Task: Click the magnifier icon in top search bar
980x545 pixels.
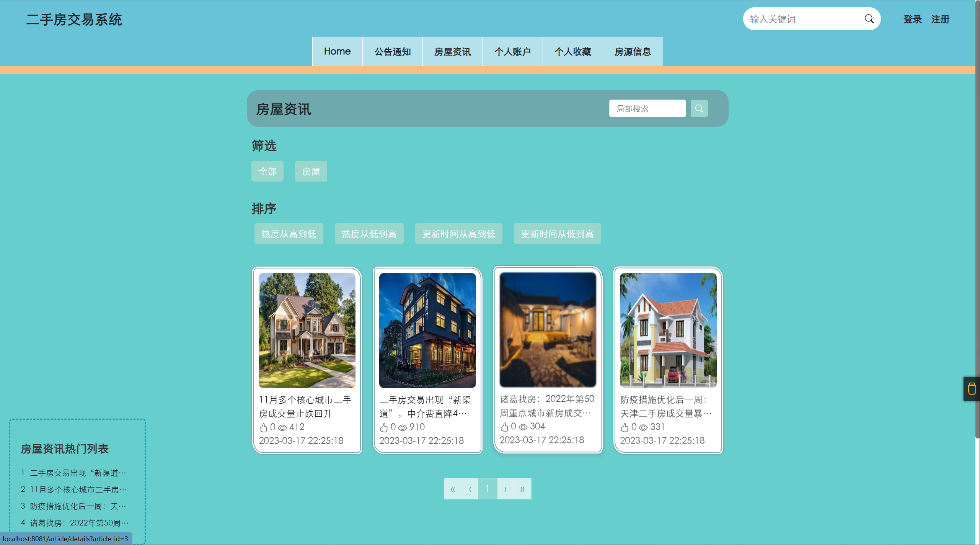Action: (869, 19)
